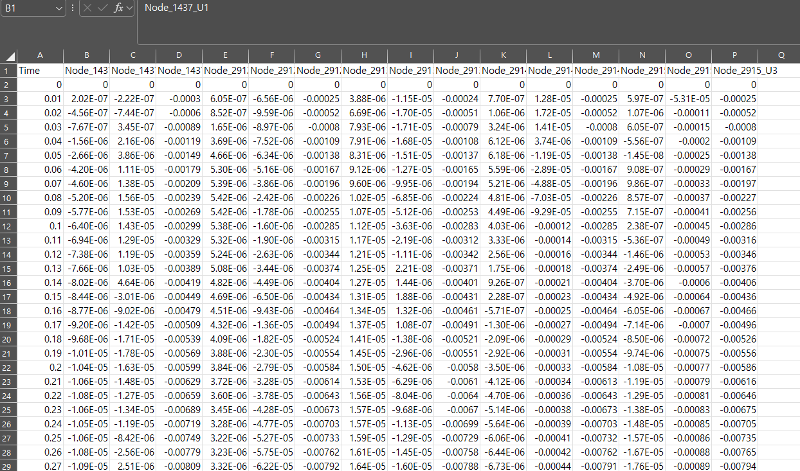
Task: Click cell A12 showing time 0.1
Action: [40, 226]
